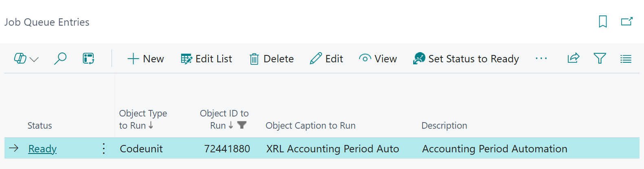The image size is (644, 169).
Task: Click the Object ID to Run filter icon
Action: pos(242,125)
